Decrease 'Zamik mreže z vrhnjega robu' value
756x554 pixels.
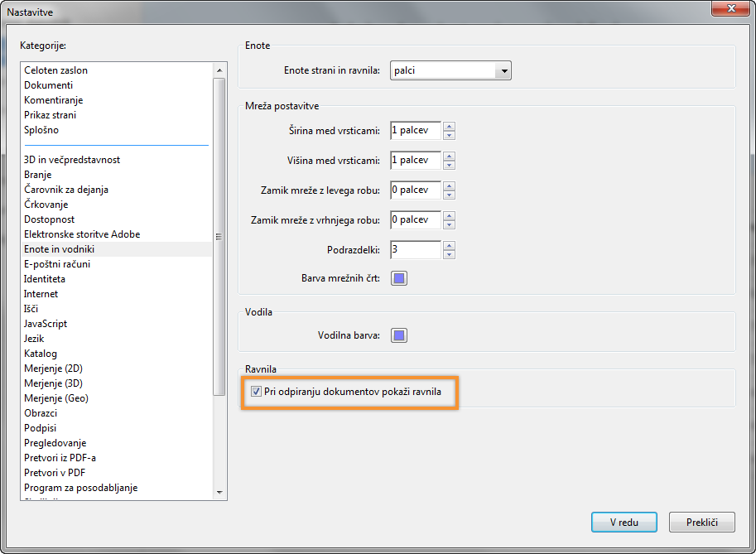pos(449,224)
